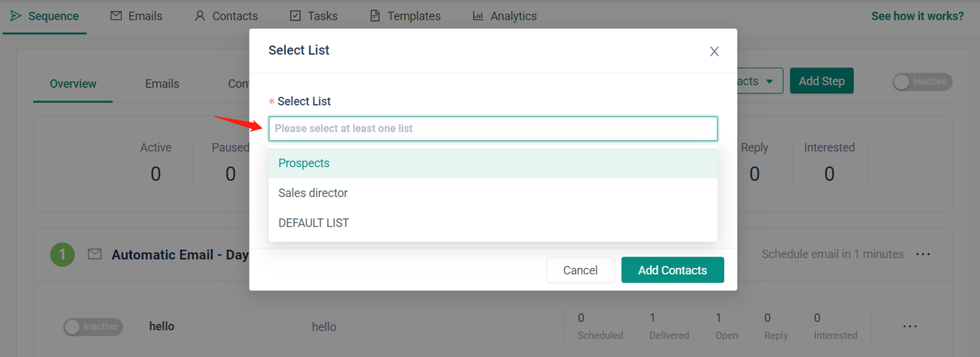The image size is (980, 357).
Task: Click the Select List input field
Action: 493,129
